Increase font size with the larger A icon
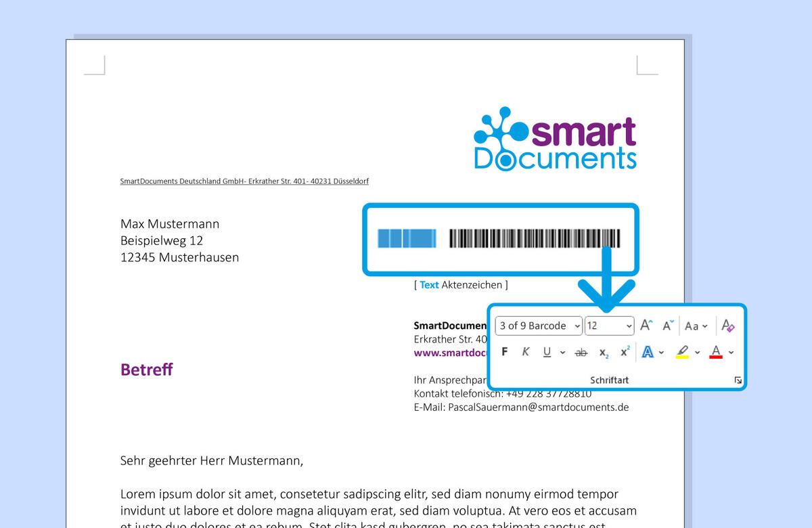 pyautogui.click(x=646, y=326)
